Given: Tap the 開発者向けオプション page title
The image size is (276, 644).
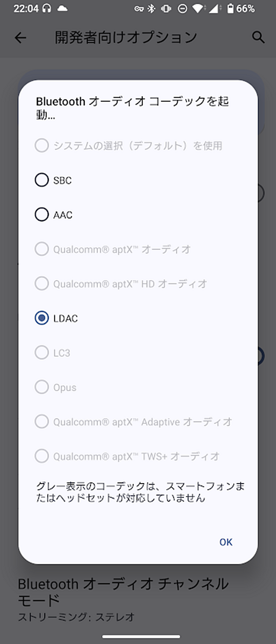Looking at the screenshot, I should tap(126, 38).
